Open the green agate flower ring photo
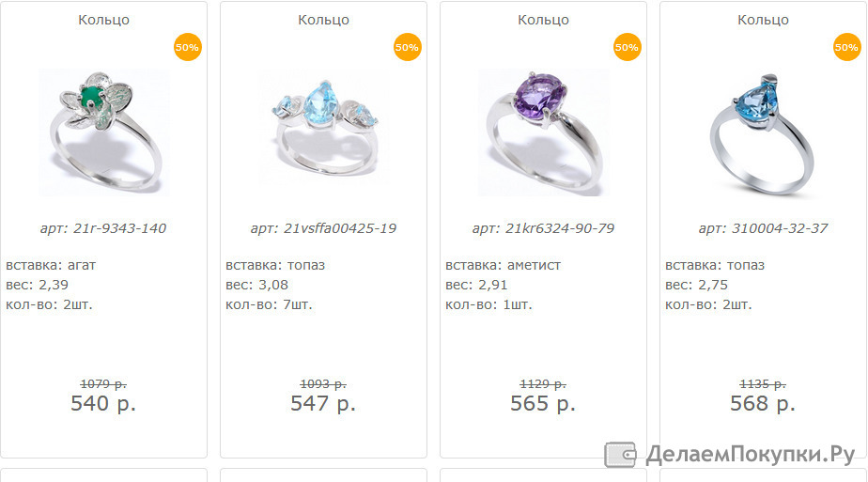Image resolution: width=868 pixels, height=482 pixels. [104, 132]
